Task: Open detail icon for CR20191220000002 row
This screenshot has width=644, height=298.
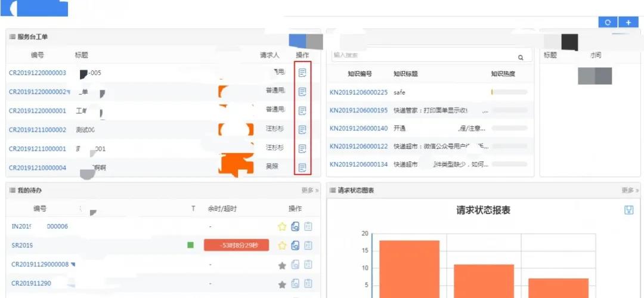Action: (x=302, y=92)
